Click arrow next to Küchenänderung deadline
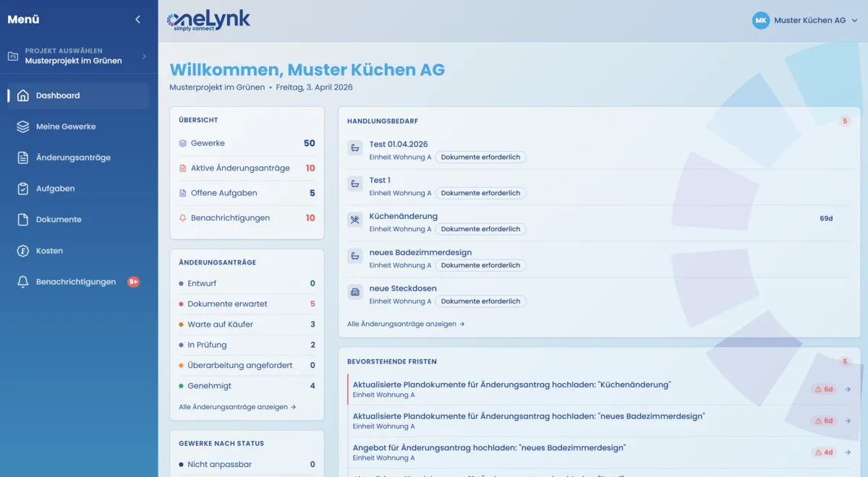This screenshot has width=868, height=477. pyautogui.click(x=848, y=390)
